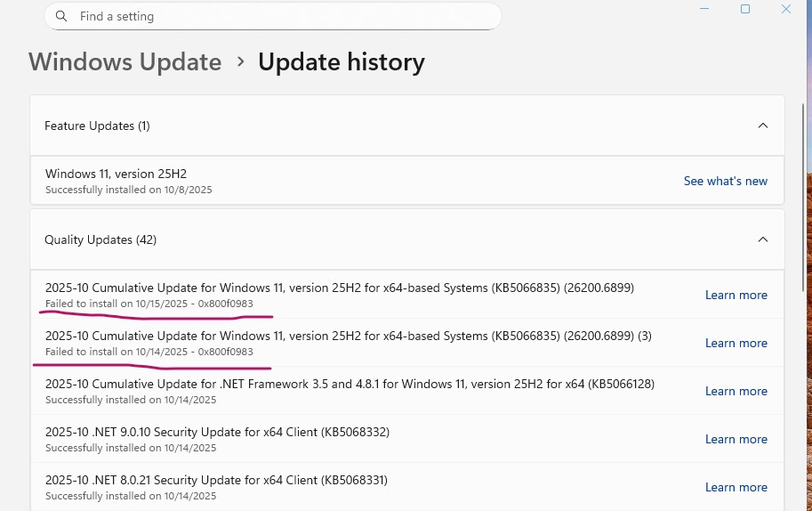Select the Update history page title
This screenshot has width=812, height=511.
pos(342,61)
